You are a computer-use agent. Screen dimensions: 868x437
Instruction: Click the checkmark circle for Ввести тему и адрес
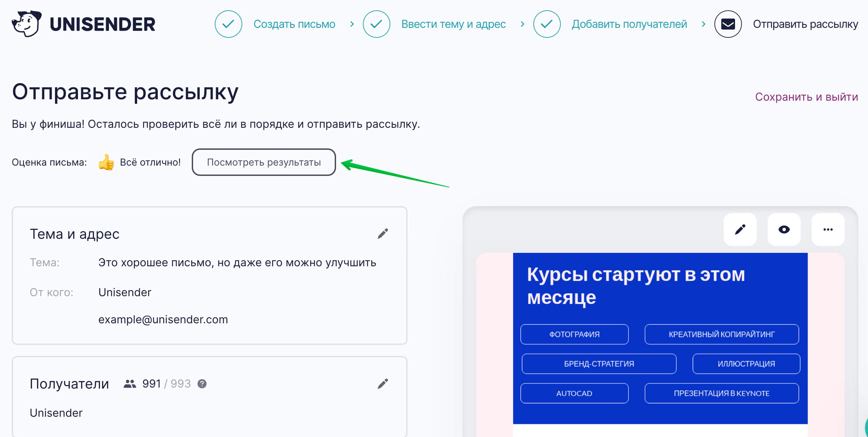376,24
